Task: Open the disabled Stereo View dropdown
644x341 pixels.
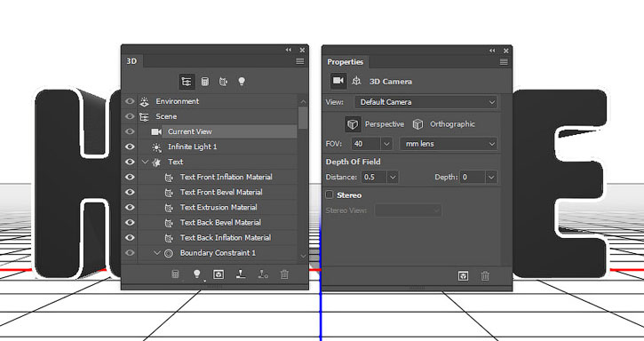Action: (x=409, y=210)
